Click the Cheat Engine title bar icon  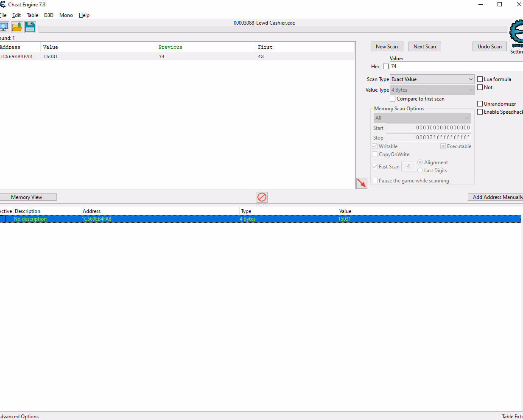3,4
